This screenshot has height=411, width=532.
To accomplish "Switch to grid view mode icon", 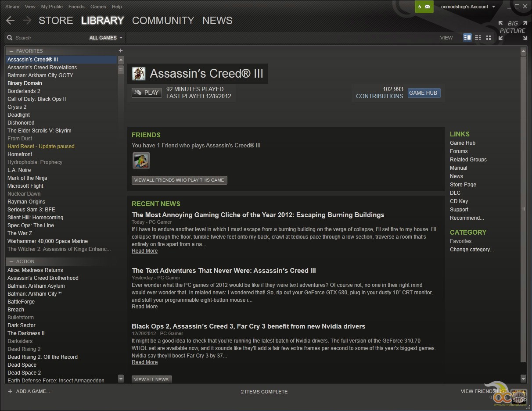I will 489,38.
